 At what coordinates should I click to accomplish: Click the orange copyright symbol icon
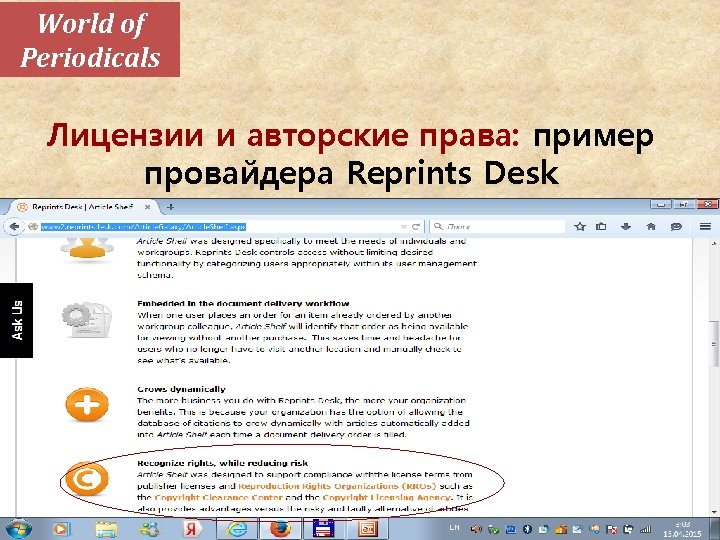87,478
